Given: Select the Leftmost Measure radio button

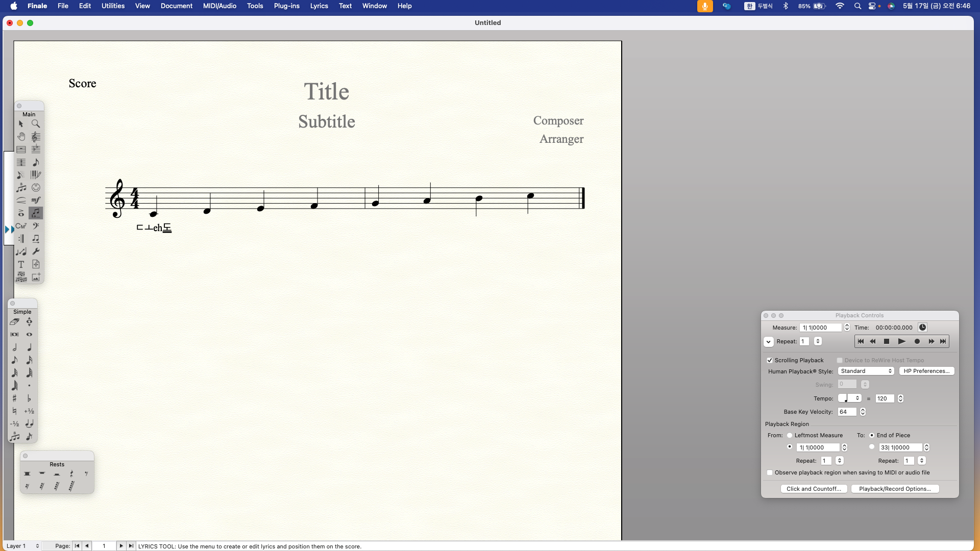Looking at the screenshot, I should coord(790,435).
